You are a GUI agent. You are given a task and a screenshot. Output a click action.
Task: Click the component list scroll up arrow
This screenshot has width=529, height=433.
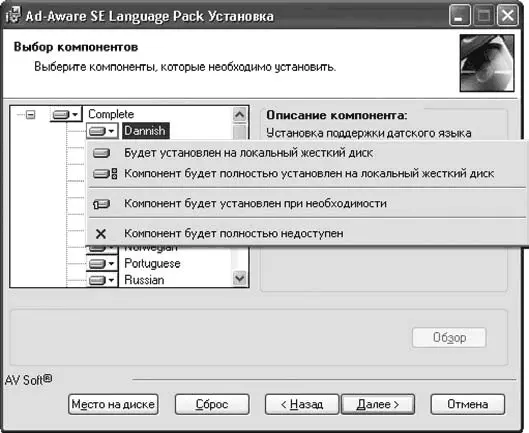[x=240, y=115]
